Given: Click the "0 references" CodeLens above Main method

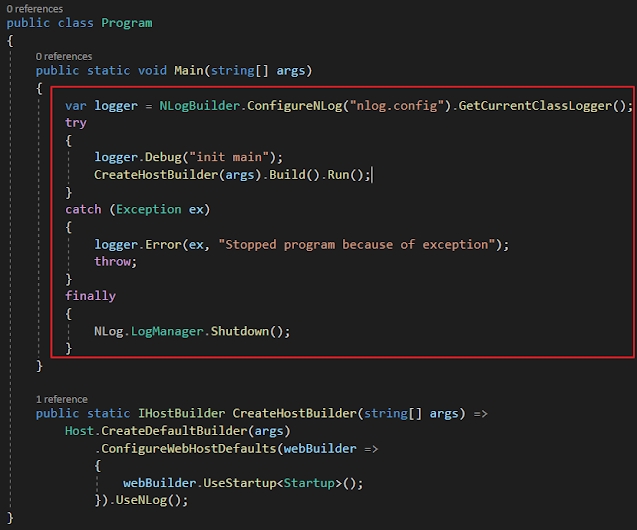Looking at the screenshot, I should coord(63,56).
